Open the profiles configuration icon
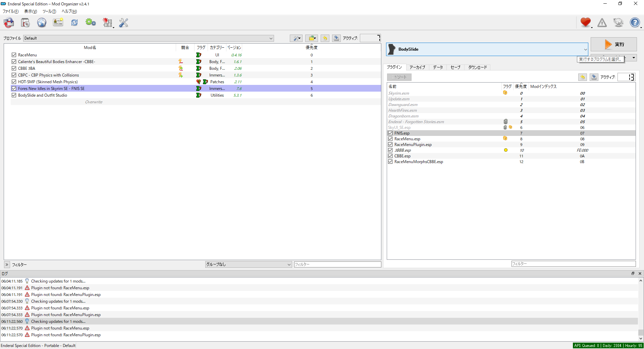The height and width of the screenshot is (349, 644). 58,22
